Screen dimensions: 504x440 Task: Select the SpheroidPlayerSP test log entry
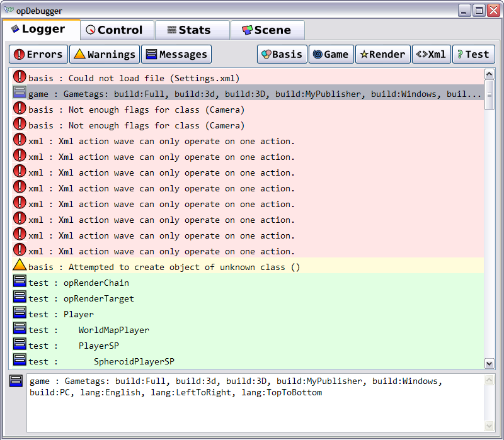134,361
